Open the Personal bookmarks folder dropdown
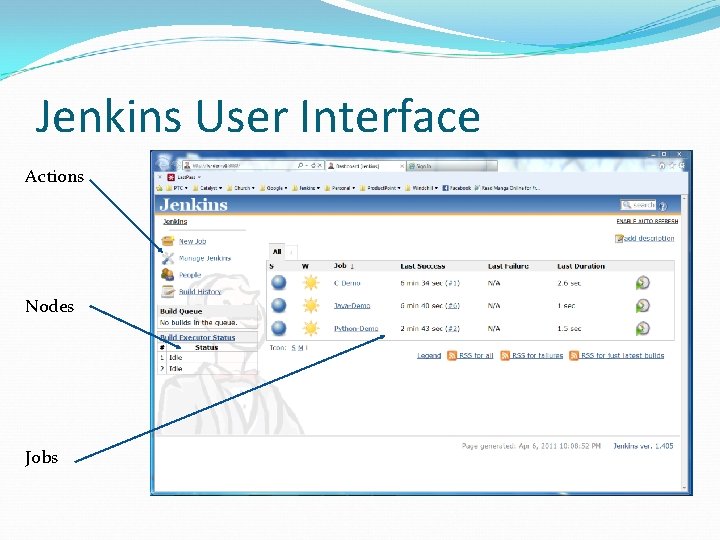The image size is (720, 540). point(340,188)
